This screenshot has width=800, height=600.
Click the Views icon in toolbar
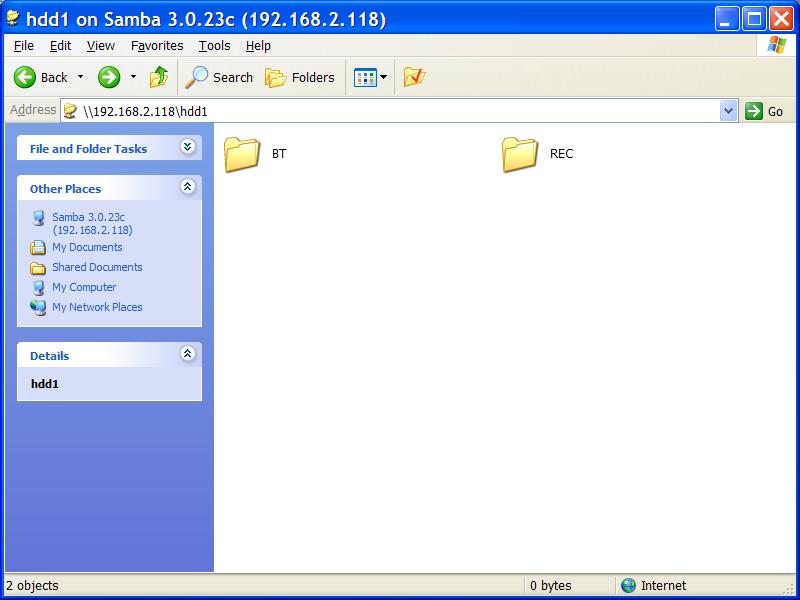coord(365,78)
